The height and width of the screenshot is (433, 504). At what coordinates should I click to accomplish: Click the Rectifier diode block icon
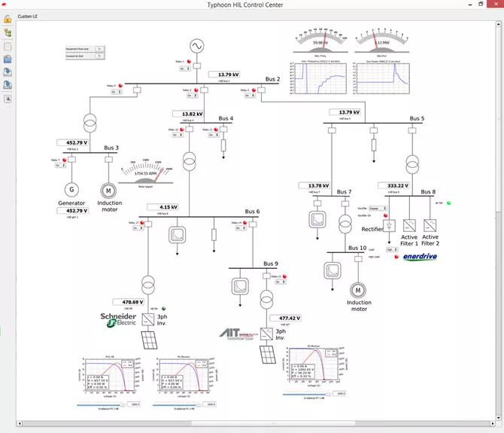click(x=389, y=225)
